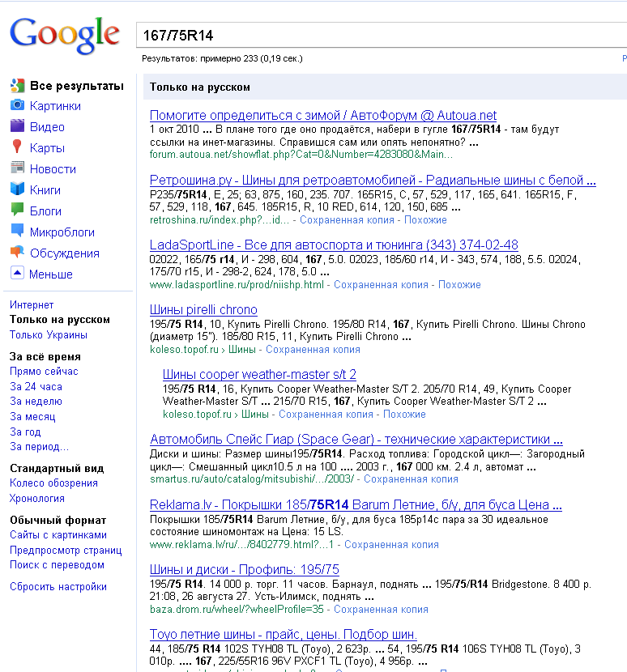Filter results by За месяц

tap(32, 417)
